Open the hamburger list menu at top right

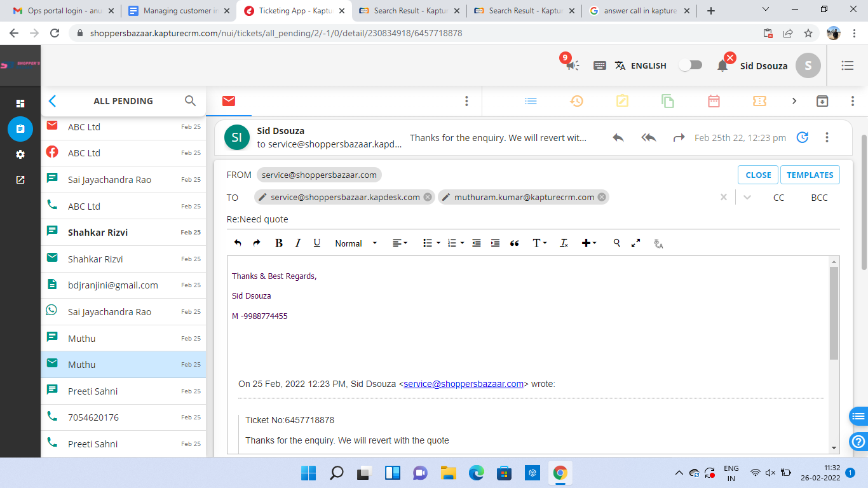pos(847,65)
